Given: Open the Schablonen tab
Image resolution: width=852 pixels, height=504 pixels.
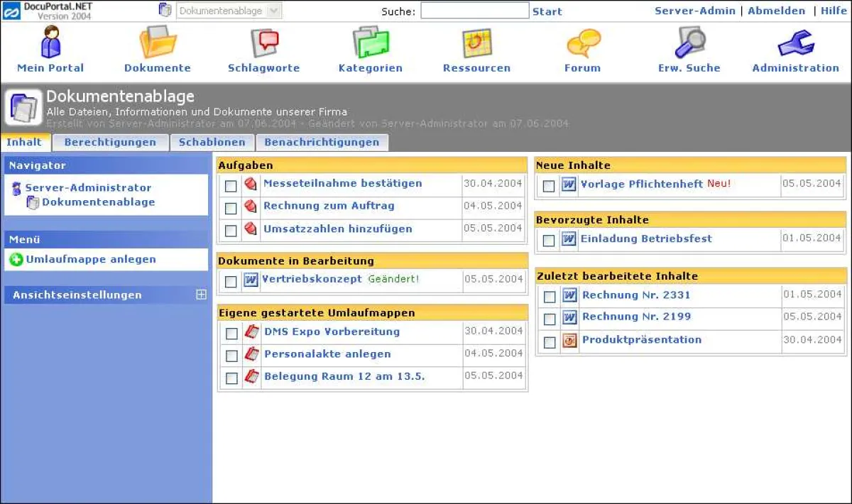Looking at the screenshot, I should (x=212, y=142).
